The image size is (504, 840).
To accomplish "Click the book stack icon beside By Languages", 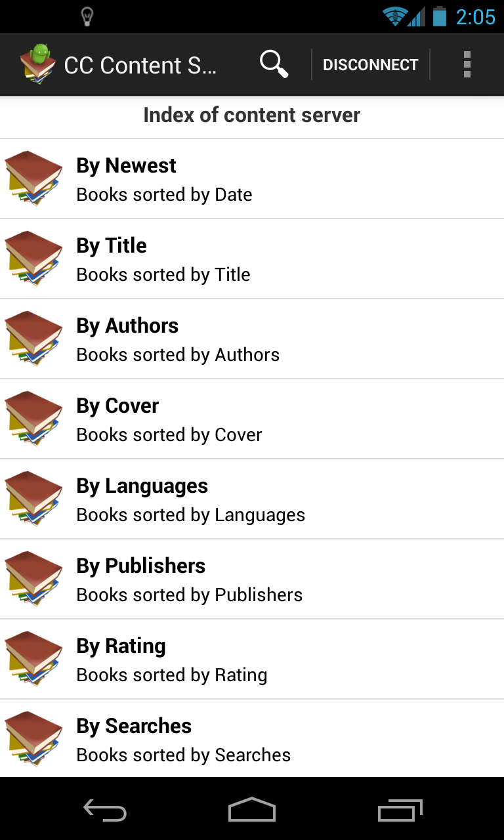I will (33, 499).
